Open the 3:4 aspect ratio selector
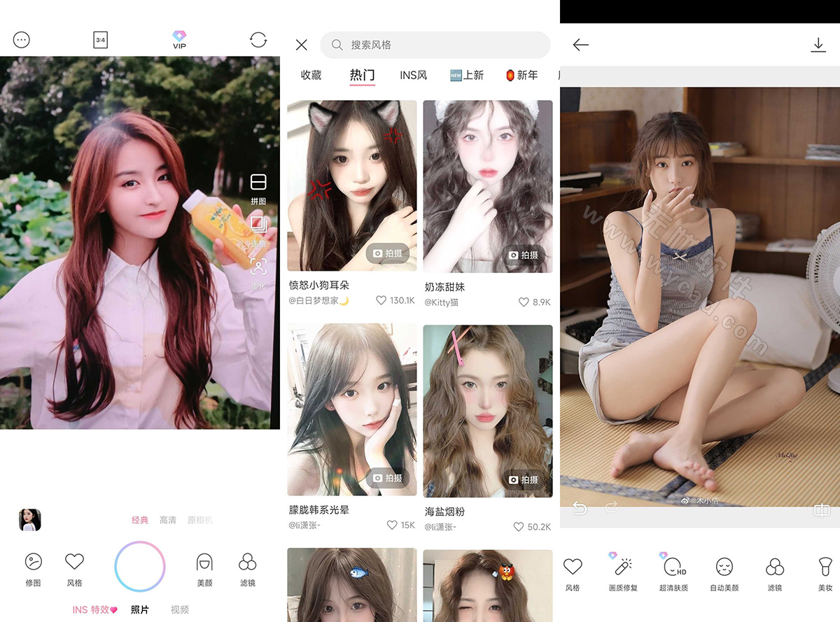The image size is (840, 622). click(99, 40)
